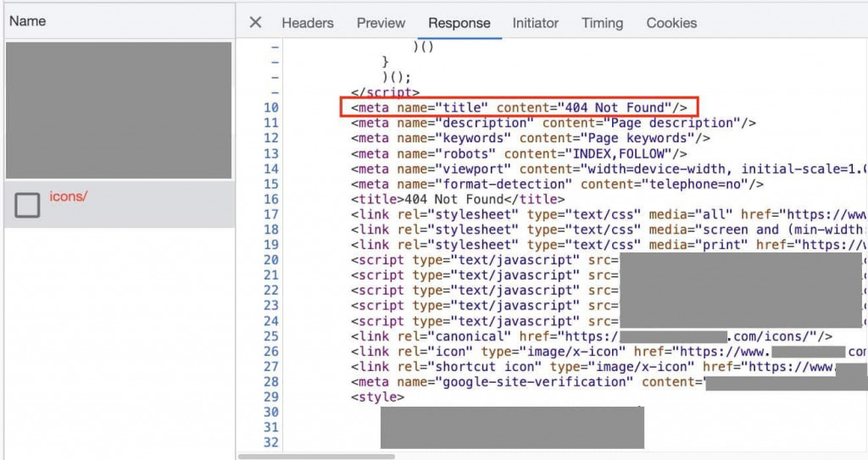868x460 pixels.
Task: Click line number 16 in the gutter
Action: tap(271, 199)
